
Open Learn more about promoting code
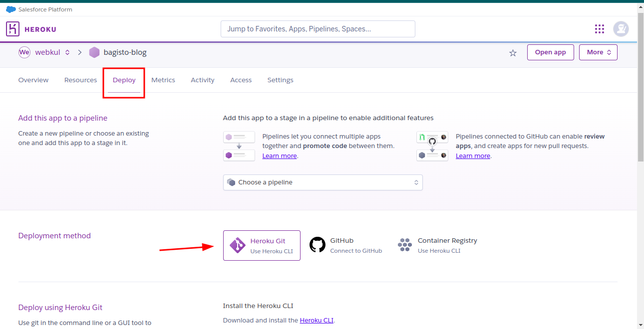[x=280, y=156]
